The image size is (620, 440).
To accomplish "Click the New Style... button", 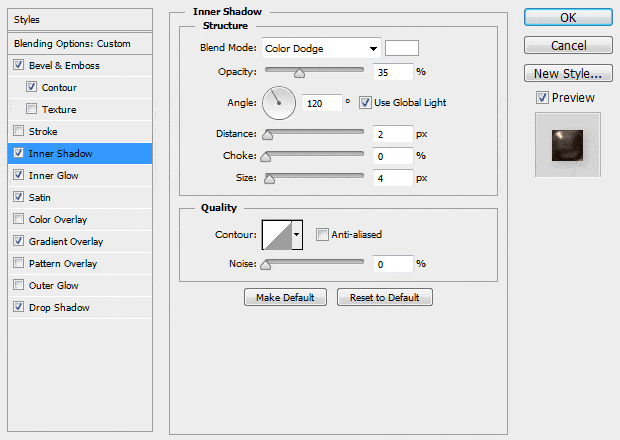I will point(567,73).
